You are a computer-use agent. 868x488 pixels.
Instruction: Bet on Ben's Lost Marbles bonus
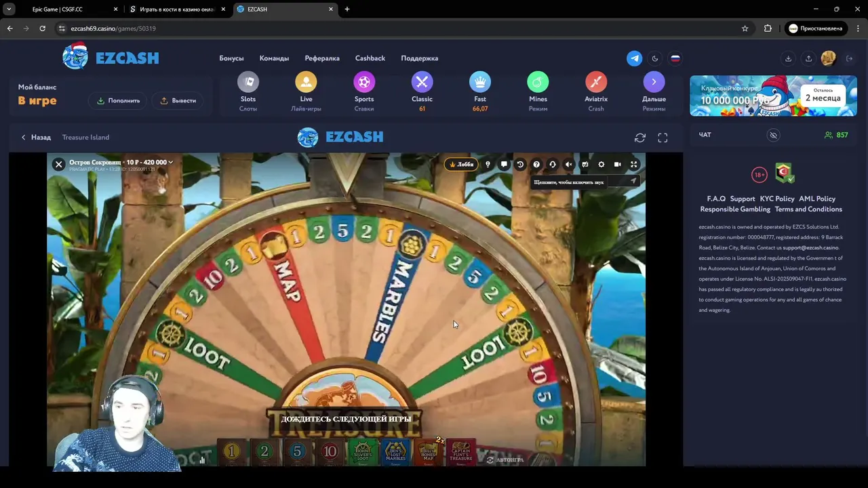pos(395,452)
